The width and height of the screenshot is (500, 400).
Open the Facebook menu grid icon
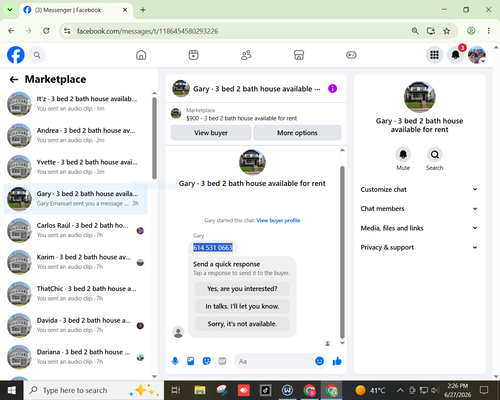point(434,55)
